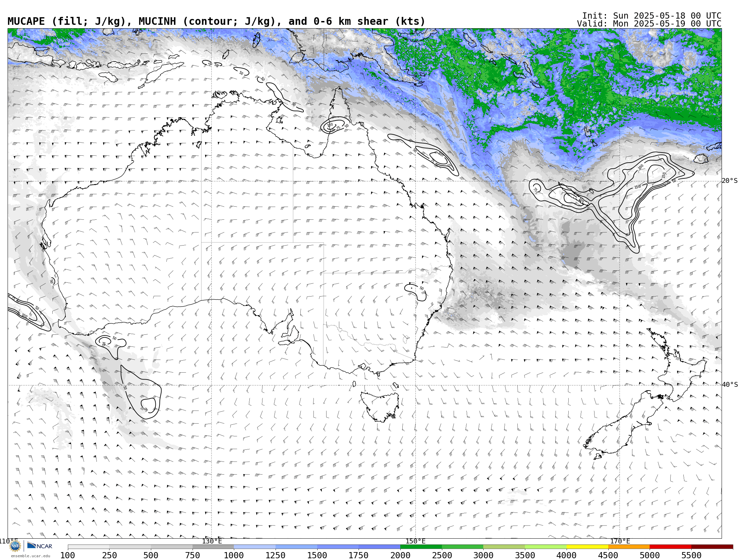Click the colorbar tick label '100'

[x=68, y=556]
